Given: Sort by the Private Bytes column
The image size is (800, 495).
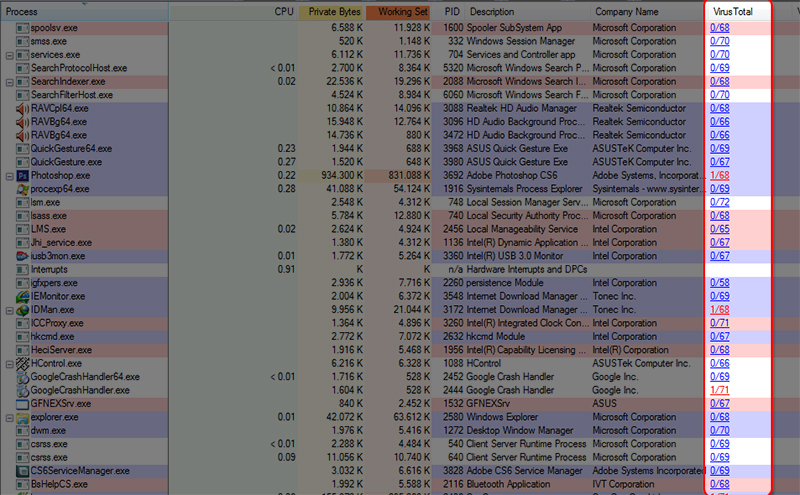Looking at the screenshot, I should point(331,11).
